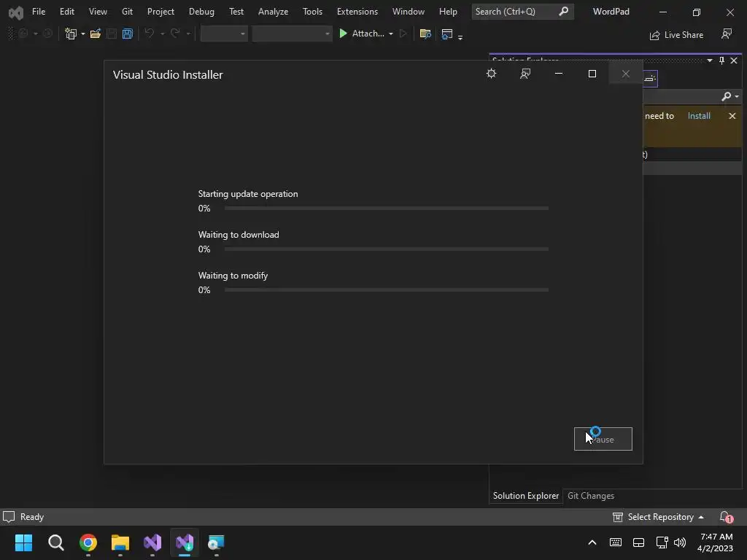Click the Attach... button label
The width and height of the screenshot is (747, 560).
pyautogui.click(x=368, y=34)
